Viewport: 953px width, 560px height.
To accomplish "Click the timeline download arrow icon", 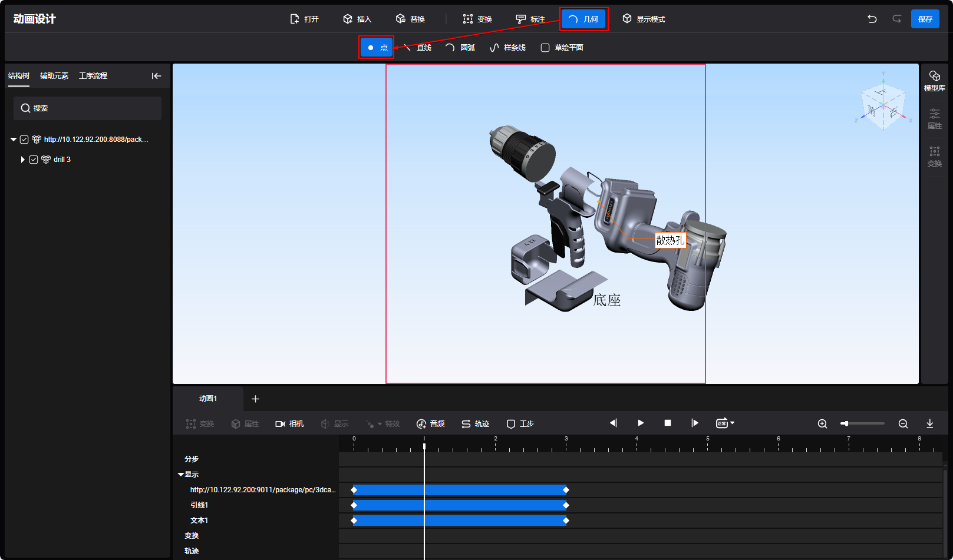I will click(929, 423).
